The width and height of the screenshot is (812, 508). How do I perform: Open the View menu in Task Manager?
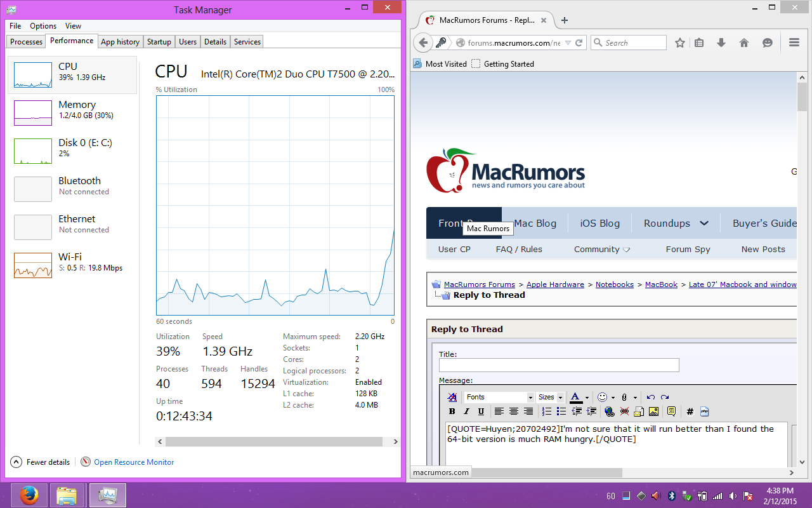pyautogui.click(x=73, y=26)
